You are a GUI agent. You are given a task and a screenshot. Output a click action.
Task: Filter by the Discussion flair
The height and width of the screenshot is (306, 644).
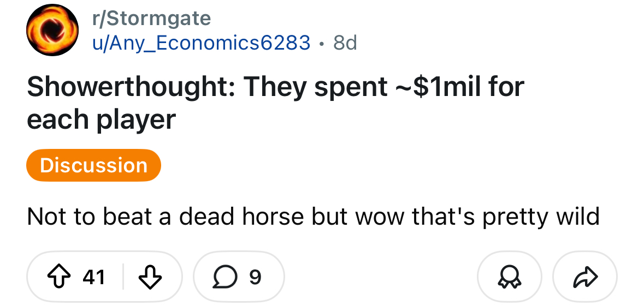click(x=93, y=165)
